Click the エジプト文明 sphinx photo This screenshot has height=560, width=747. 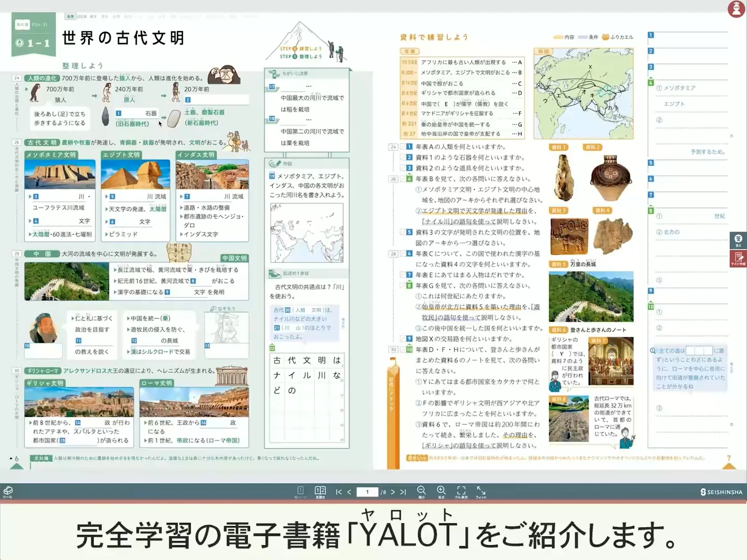coord(135,175)
